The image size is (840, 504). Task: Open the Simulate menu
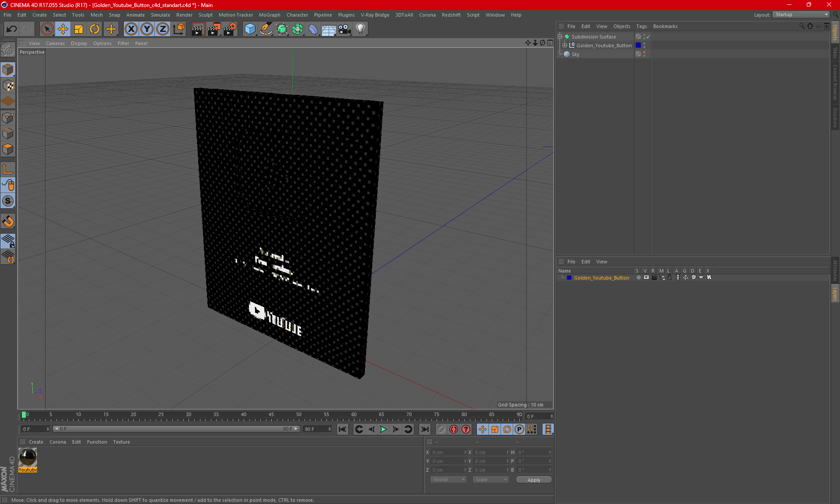[160, 15]
